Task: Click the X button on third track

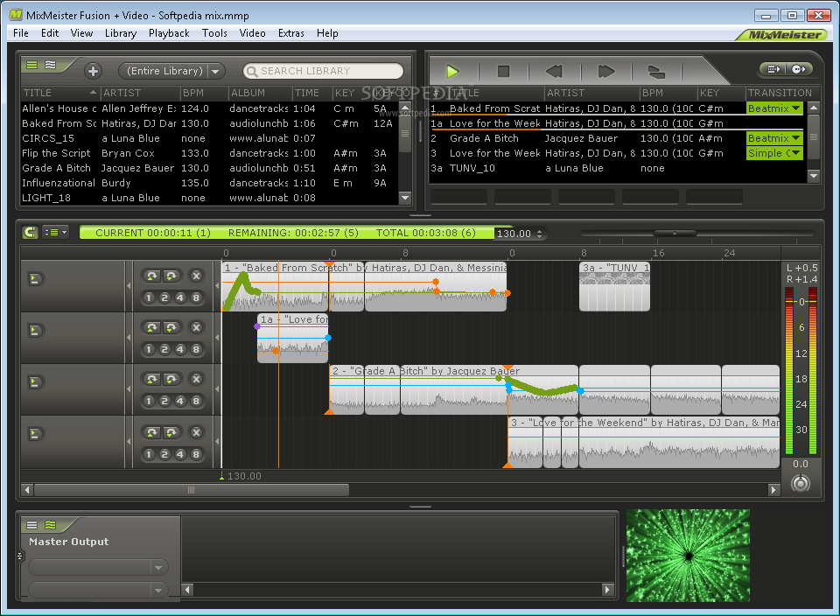Action: click(197, 379)
